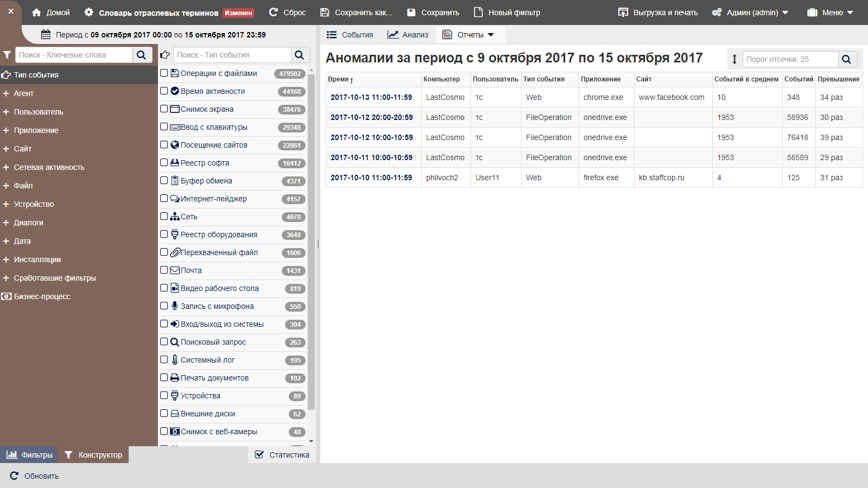
Task: Click the Сброс button
Action: (288, 12)
